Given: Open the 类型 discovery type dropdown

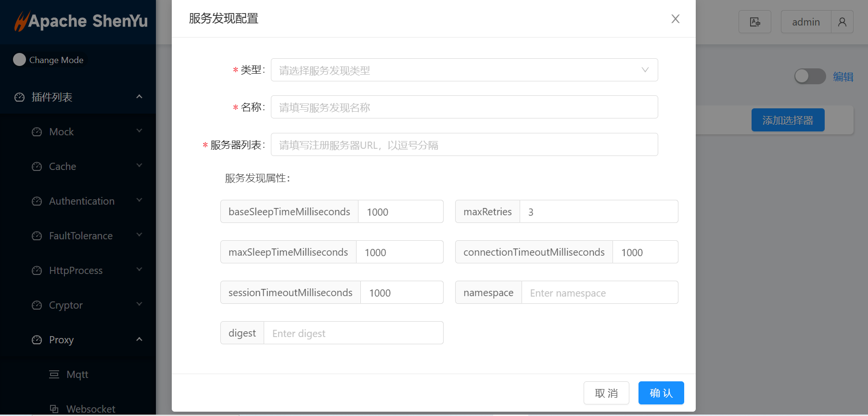Looking at the screenshot, I should pos(464,70).
